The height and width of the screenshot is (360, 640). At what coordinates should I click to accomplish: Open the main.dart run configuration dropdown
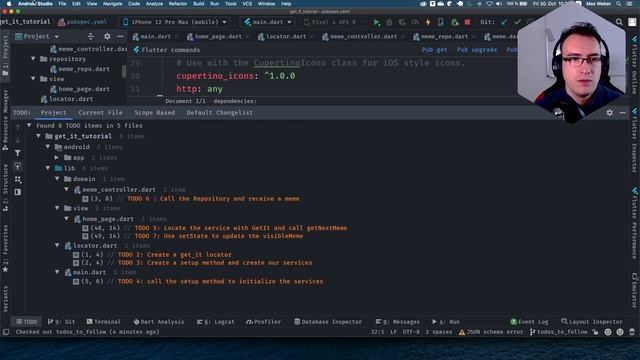click(x=268, y=22)
